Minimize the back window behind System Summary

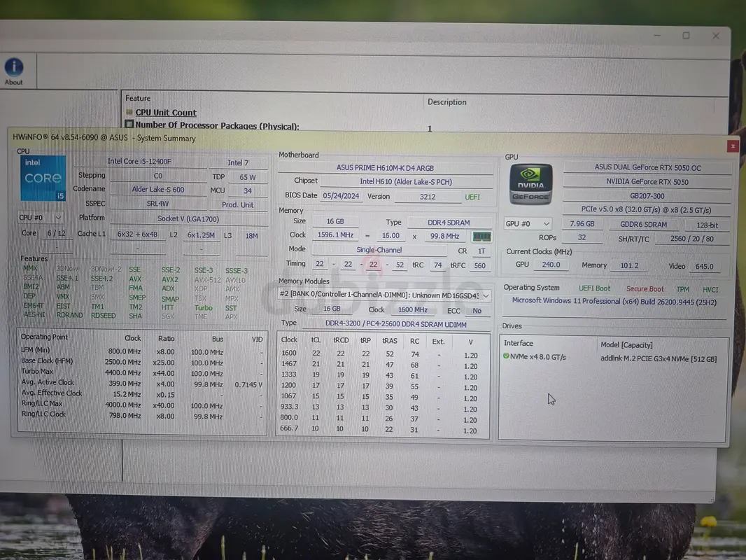(x=657, y=35)
